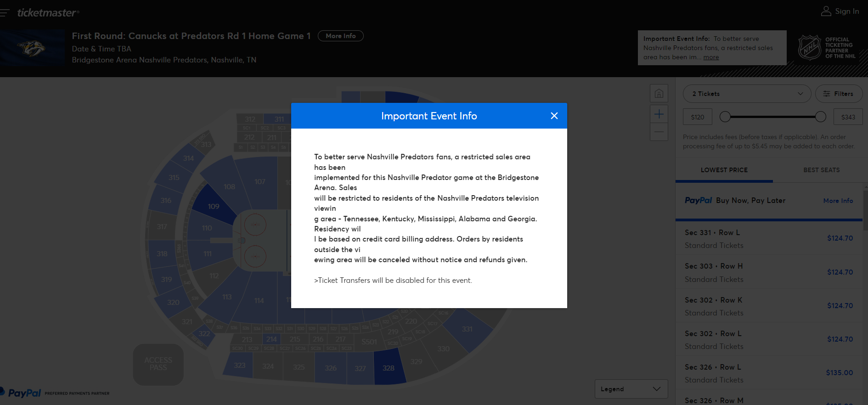Select section 108 on the seat map

(x=229, y=186)
